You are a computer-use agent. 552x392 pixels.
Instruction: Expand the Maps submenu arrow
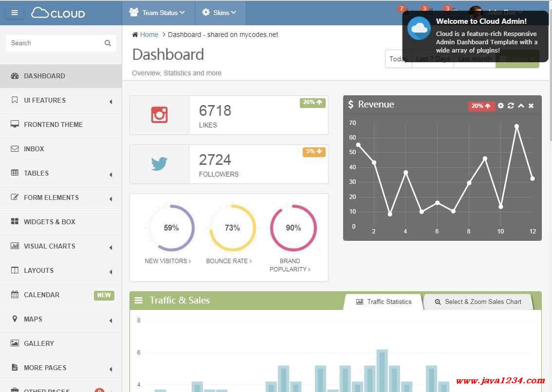[111, 320]
